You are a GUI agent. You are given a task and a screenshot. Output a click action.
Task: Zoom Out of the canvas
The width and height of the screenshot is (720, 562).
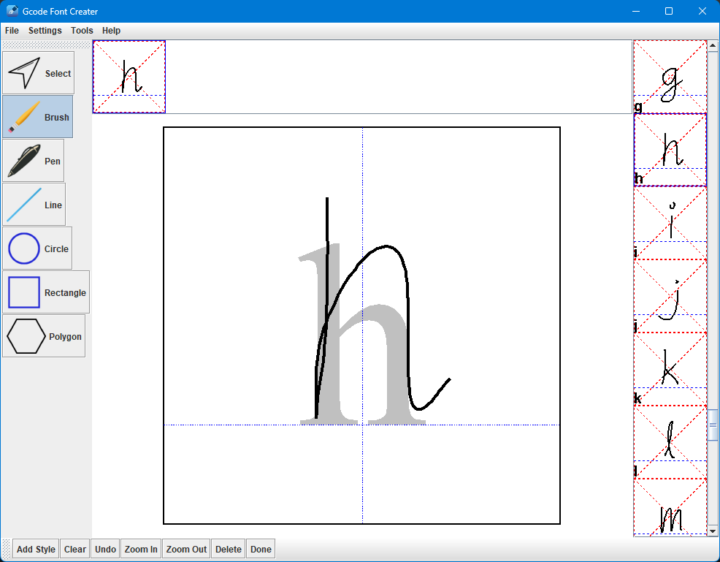click(x=186, y=549)
